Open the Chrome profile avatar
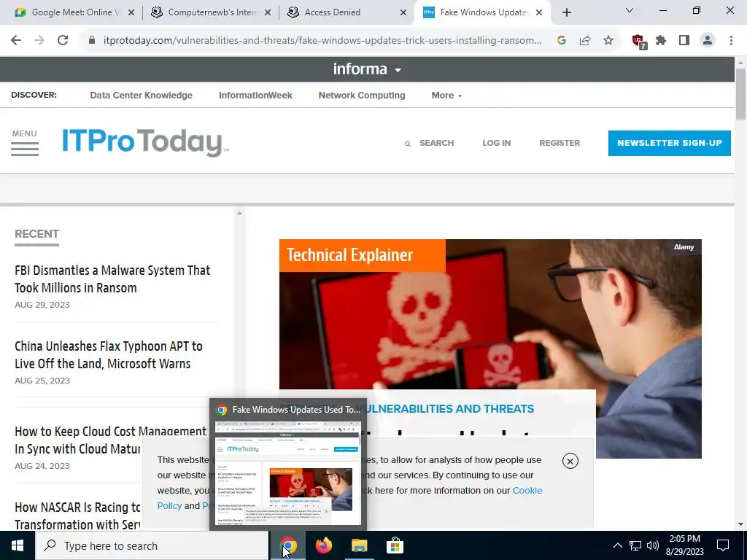The image size is (747, 560). (x=708, y=41)
